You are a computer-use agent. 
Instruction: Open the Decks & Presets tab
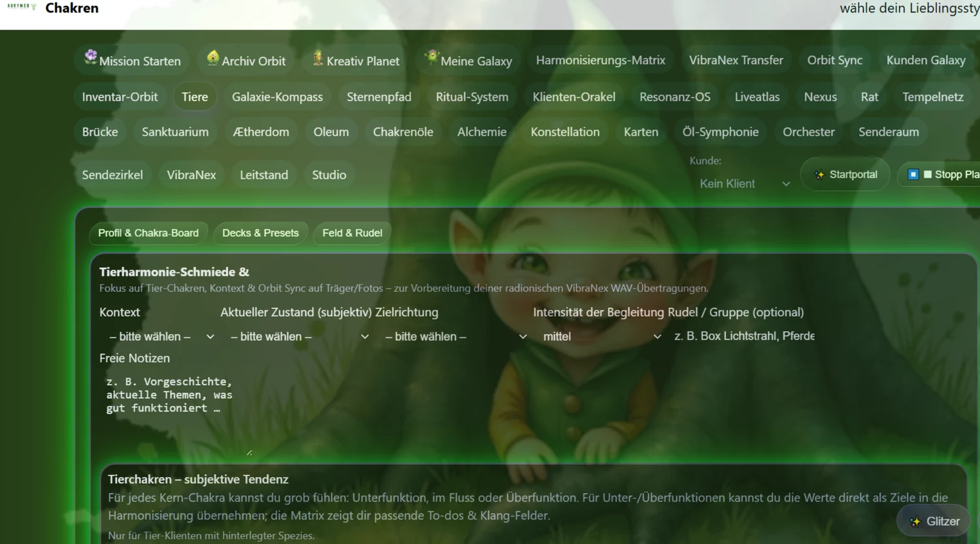[x=261, y=233]
